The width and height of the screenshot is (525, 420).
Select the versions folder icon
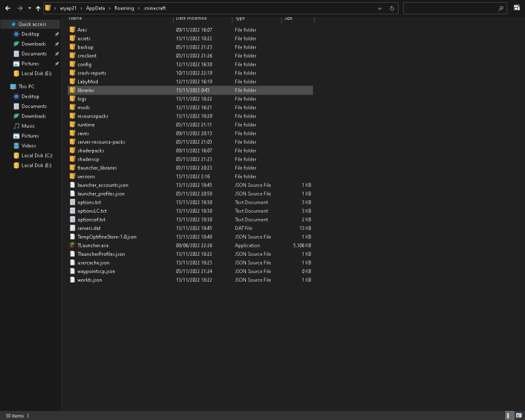pyautogui.click(x=72, y=176)
